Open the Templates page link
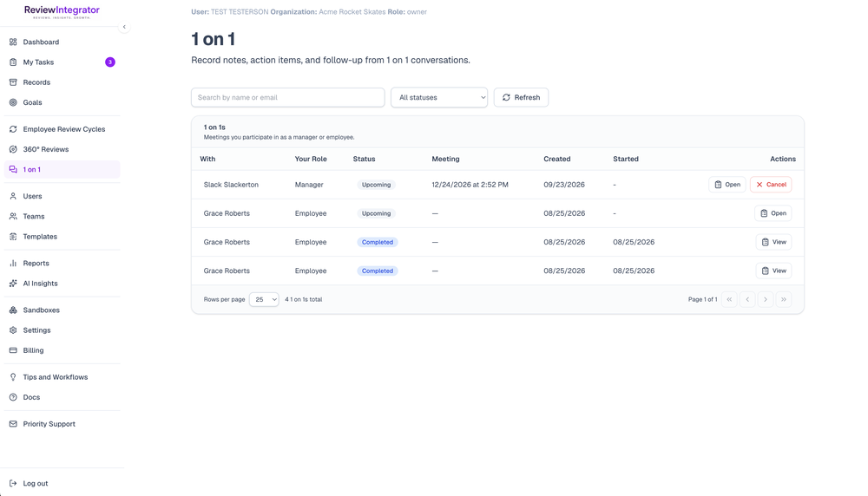Screen dimensions: 868x496 coord(62,237)
